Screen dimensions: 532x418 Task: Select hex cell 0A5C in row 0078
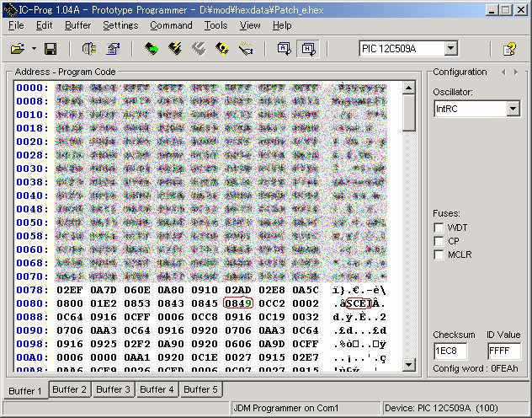(x=306, y=290)
